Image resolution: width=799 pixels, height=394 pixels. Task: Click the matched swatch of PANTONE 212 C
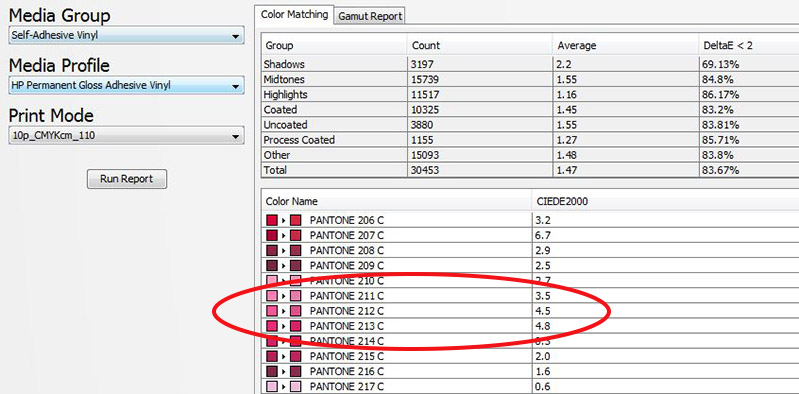click(x=296, y=310)
